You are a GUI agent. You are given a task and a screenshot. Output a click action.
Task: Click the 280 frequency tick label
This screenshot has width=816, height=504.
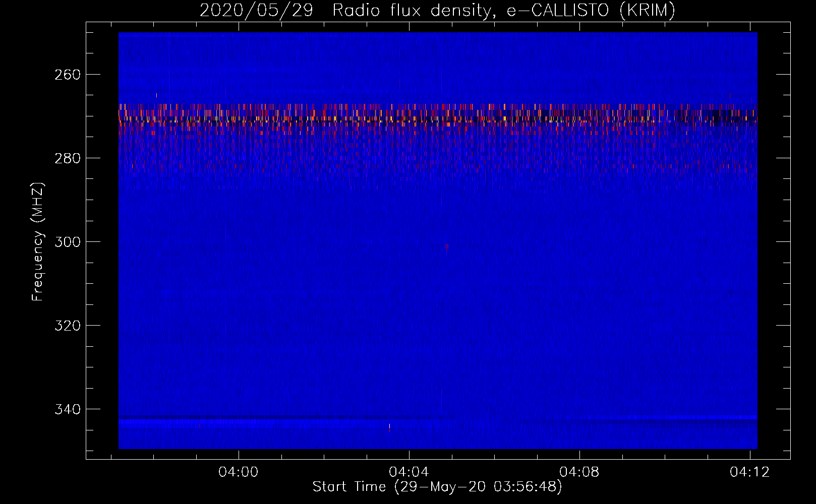67,158
